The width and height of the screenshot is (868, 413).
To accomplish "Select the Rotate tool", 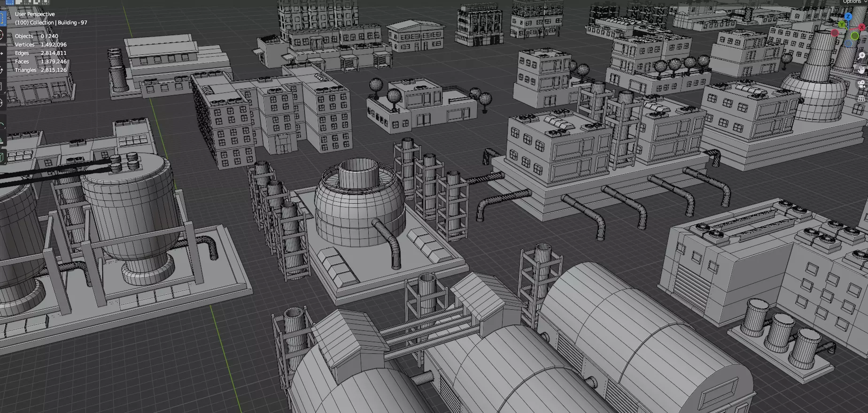I will click(2, 70).
